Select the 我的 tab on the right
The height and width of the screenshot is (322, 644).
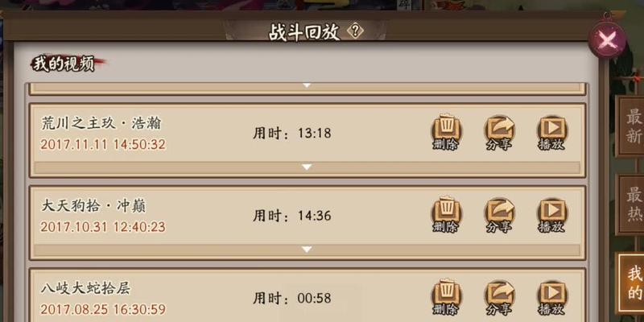[634, 283]
